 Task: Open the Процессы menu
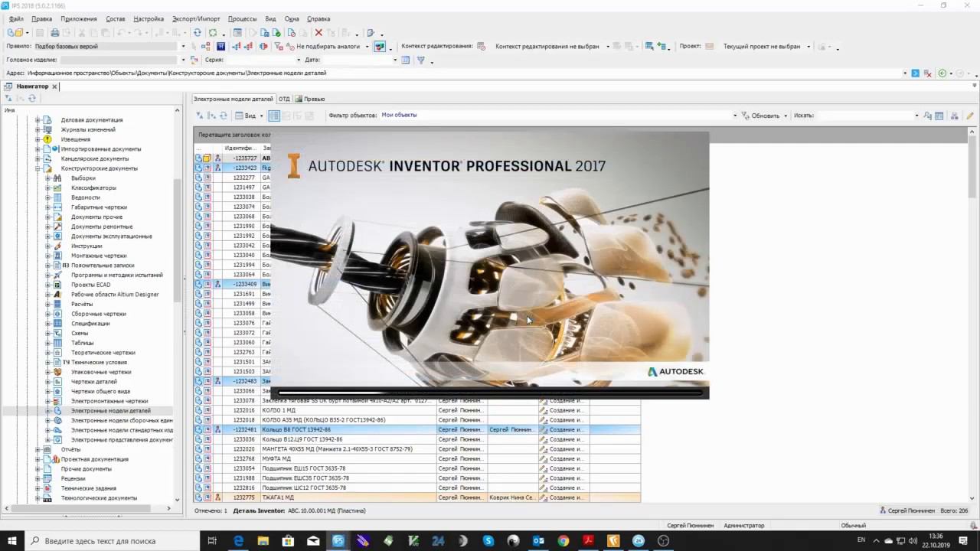243,18
